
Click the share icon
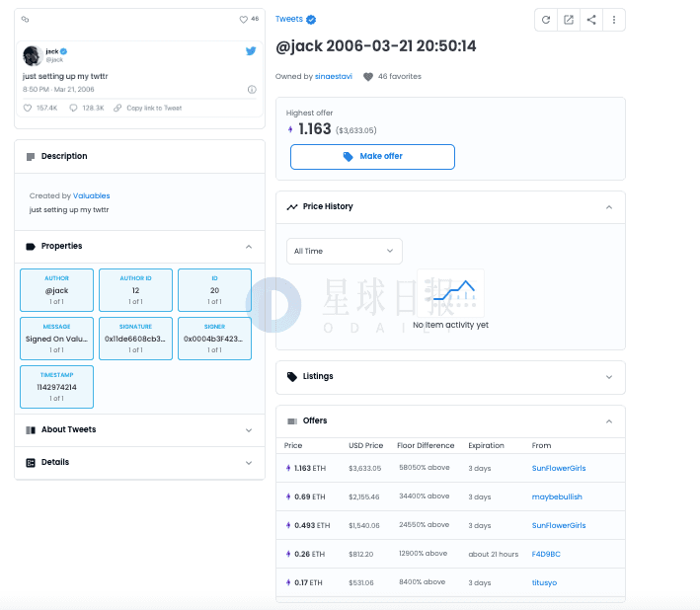[591, 20]
